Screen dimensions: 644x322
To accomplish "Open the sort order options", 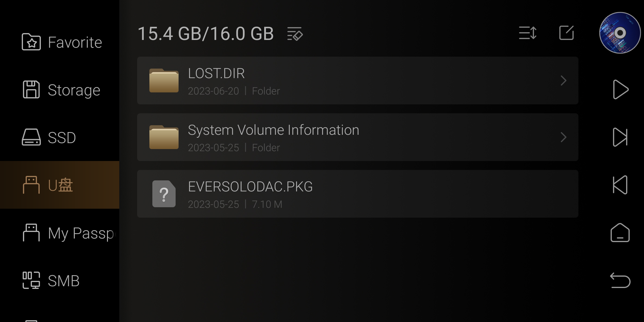I will coord(528,33).
